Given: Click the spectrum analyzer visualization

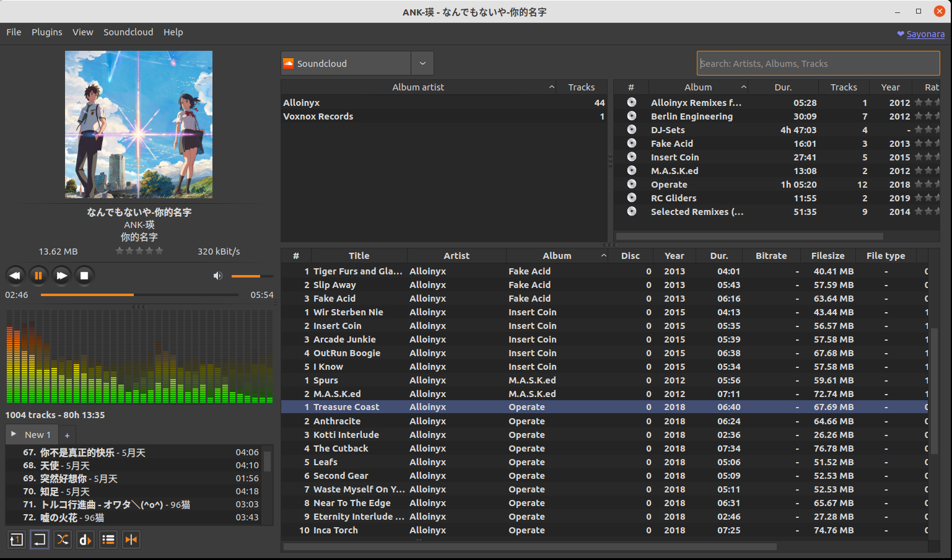Looking at the screenshot, I should point(139,357).
